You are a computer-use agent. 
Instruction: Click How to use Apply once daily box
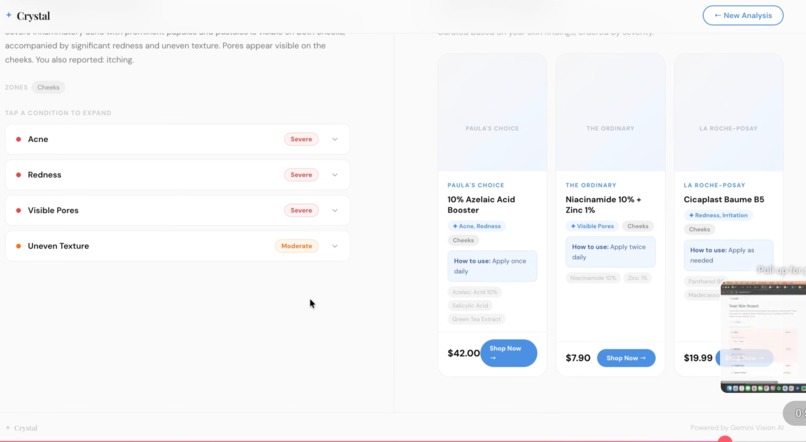[x=492, y=266]
